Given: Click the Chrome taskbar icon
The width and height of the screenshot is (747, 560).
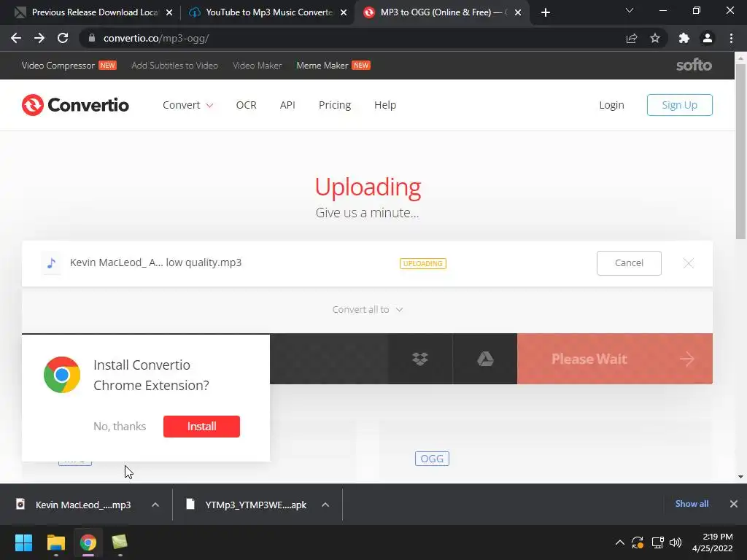Looking at the screenshot, I should [x=88, y=542].
